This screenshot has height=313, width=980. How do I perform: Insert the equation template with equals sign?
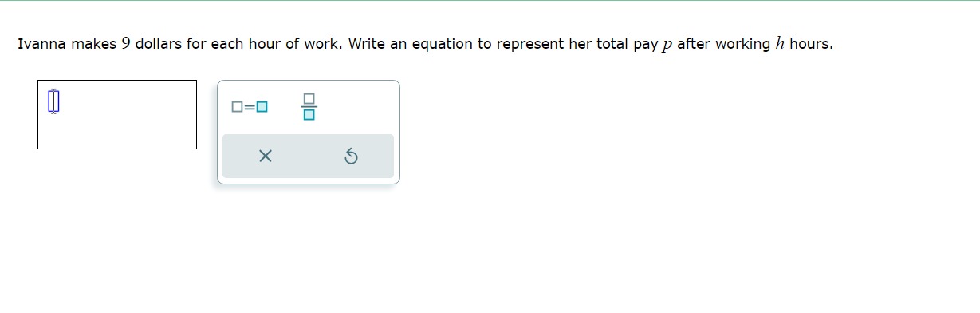(x=250, y=106)
